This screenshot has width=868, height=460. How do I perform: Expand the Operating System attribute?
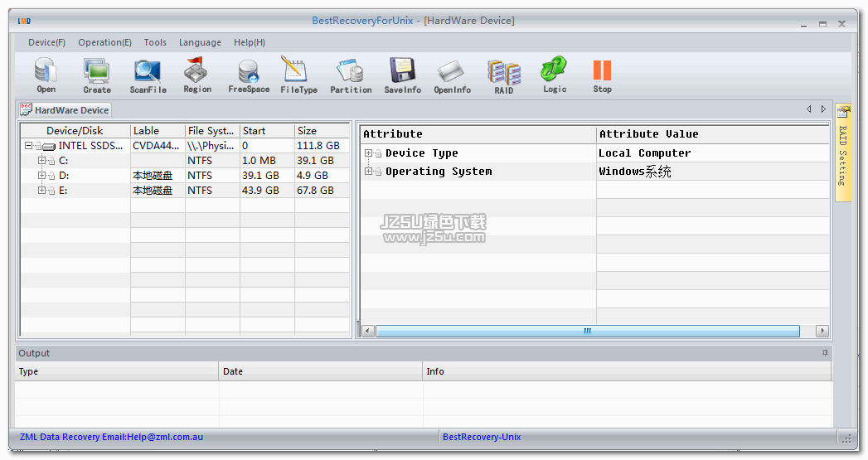coord(368,172)
